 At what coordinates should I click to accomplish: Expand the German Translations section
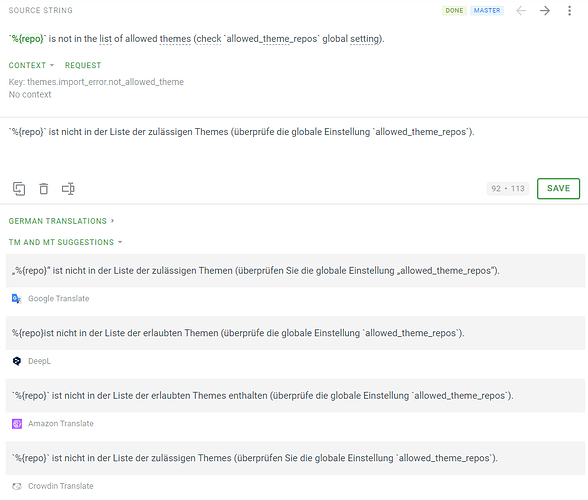point(61,221)
